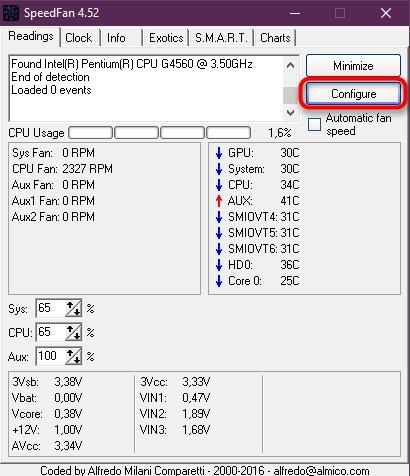This screenshot has height=476, width=410.
Task: Click the blue arrow icon beside System temperature
Action: point(219,169)
